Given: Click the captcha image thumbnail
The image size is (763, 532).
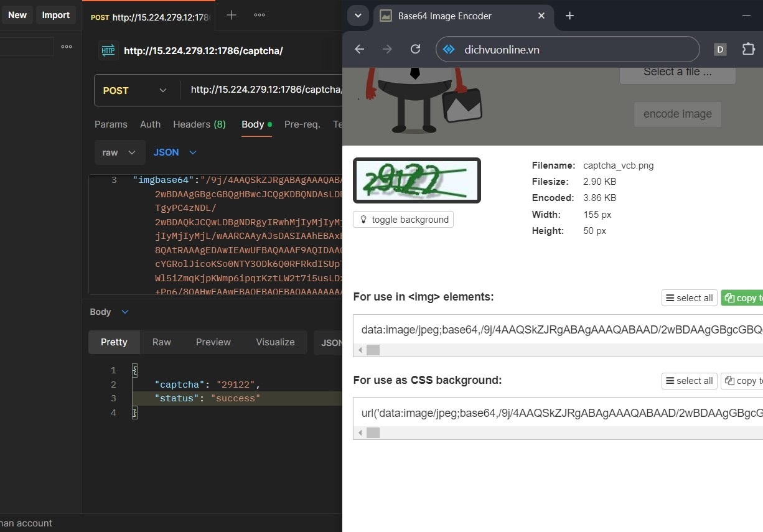Looking at the screenshot, I should (x=416, y=180).
